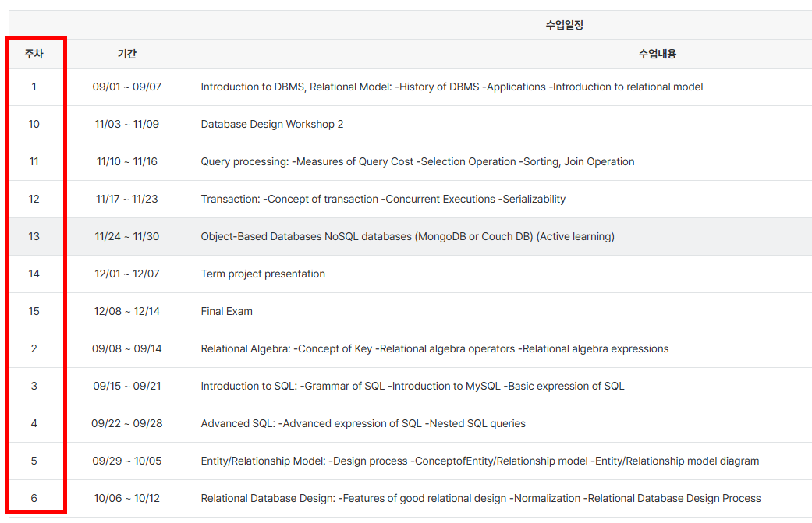Select week number 15 cell
The image size is (812, 523).
click(x=34, y=311)
